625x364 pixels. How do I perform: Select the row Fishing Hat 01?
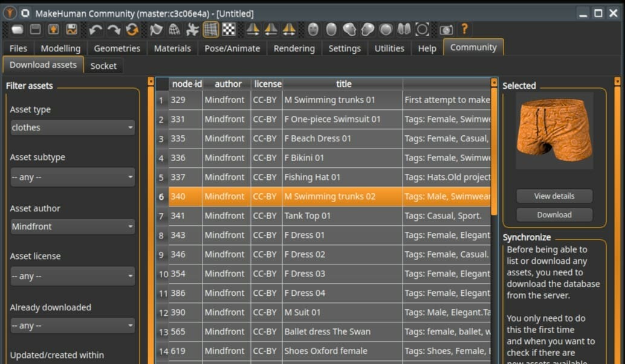(x=329, y=177)
